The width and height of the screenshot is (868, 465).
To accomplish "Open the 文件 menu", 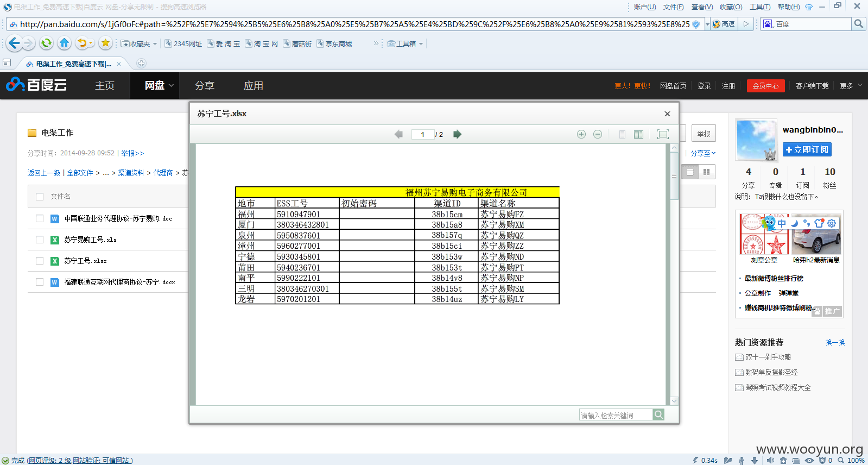I will pos(673,7).
